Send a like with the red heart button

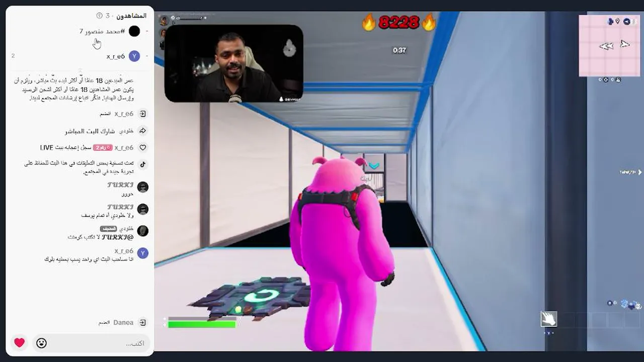(19, 343)
